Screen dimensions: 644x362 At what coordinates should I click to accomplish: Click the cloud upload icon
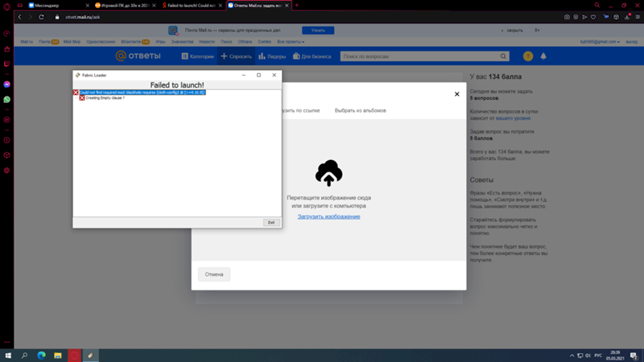click(x=328, y=173)
